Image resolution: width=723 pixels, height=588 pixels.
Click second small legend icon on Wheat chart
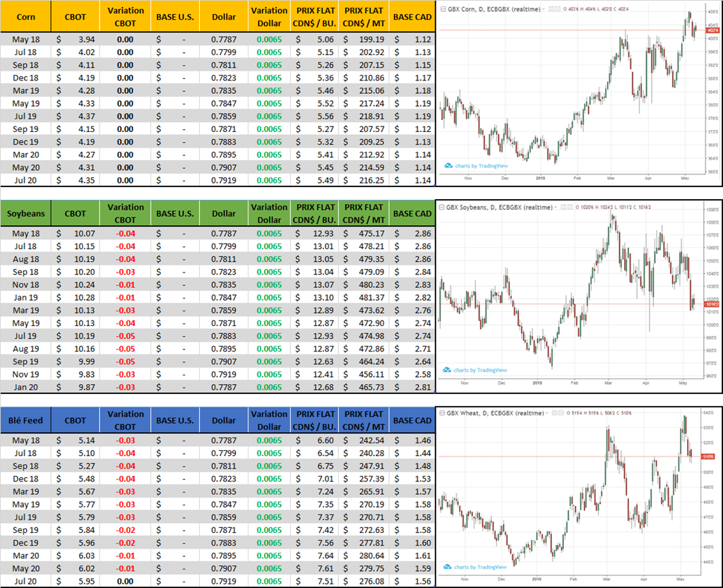click(561, 413)
